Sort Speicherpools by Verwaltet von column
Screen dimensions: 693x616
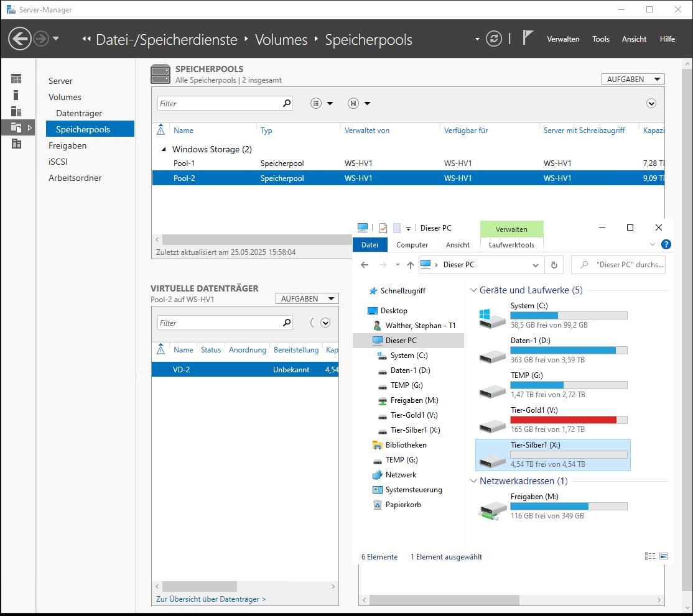point(367,131)
